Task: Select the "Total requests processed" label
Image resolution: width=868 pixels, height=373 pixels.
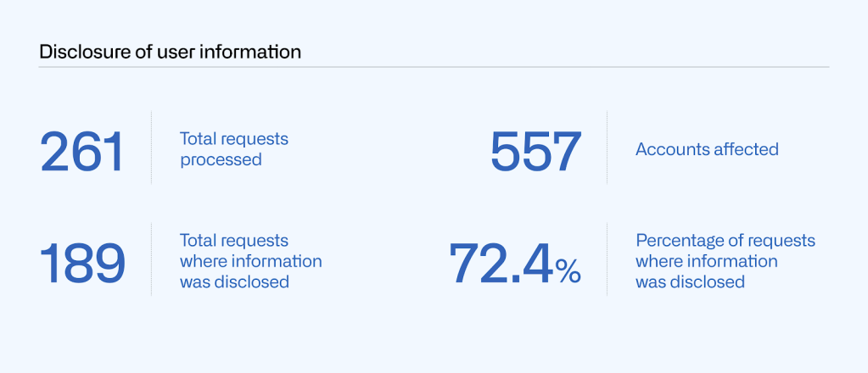Action: (x=233, y=148)
